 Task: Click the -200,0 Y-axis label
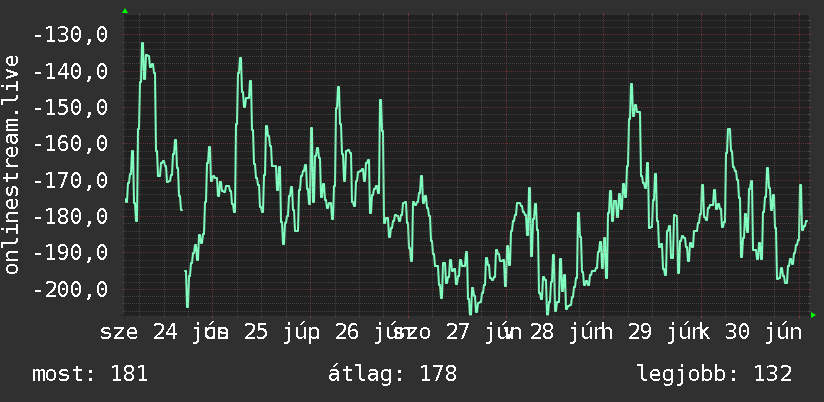pos(70,289)
